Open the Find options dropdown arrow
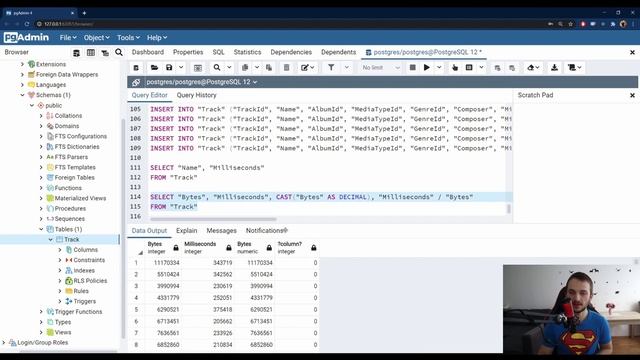The width and height of the screenshot is (640, 360). pyautogui.click(x=229, y=68)
